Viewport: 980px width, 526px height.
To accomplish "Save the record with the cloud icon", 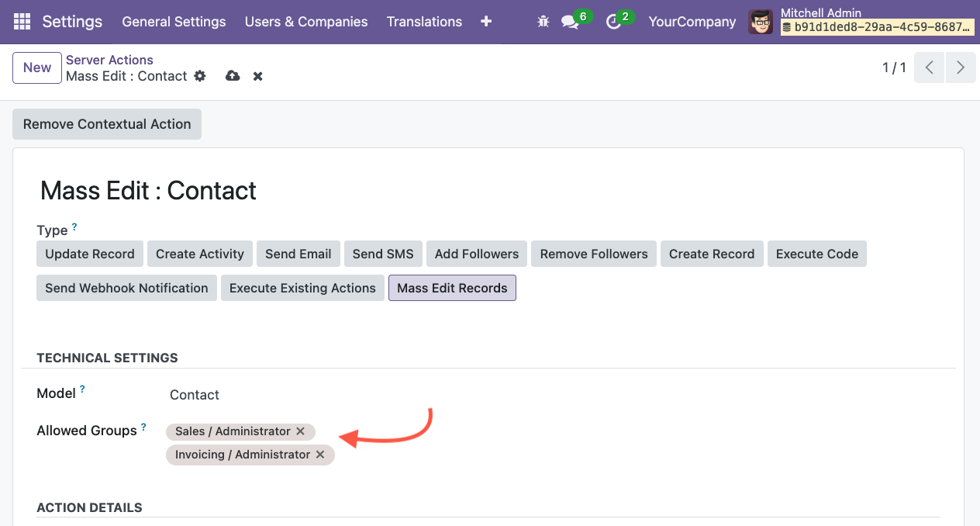I will click(233, 76).
